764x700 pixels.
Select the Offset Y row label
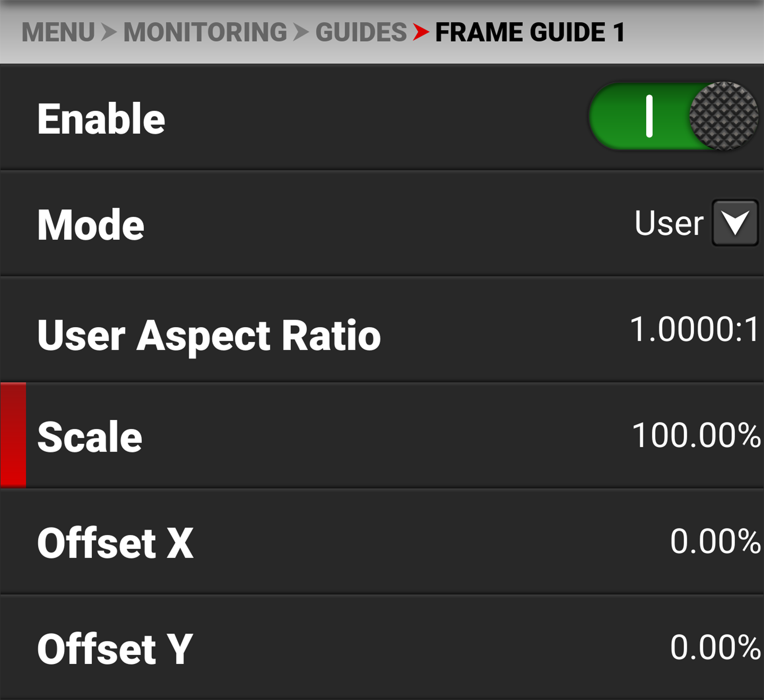click(x=115, y=649)
